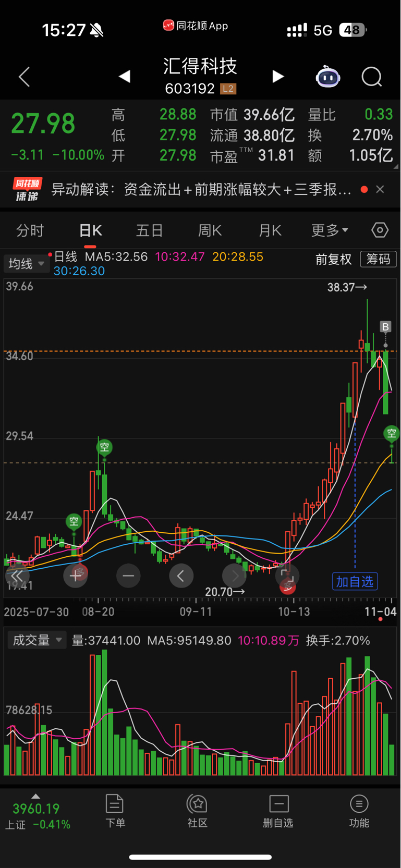The image size is (401, 868).
Task: Open 功能 functions menu icon
Action: tap(359, 811)
